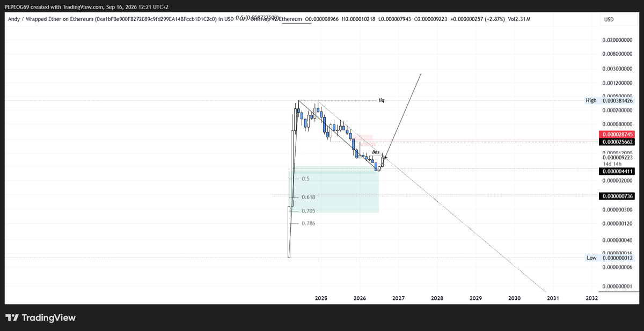Click the 2025 time axis label

(321, 298)
